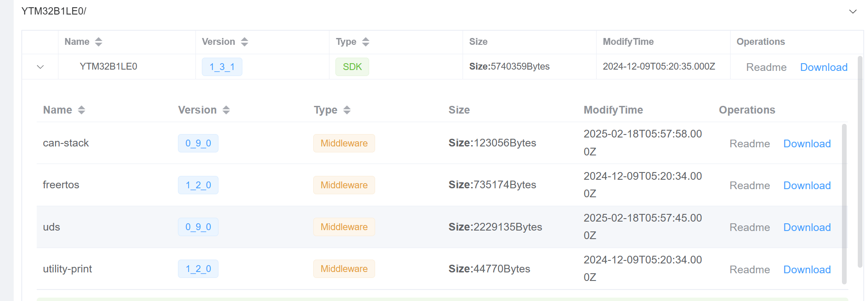This screenshot has height=301, width=868.
Task: Click the outer Operations column header
Action: 760,42
